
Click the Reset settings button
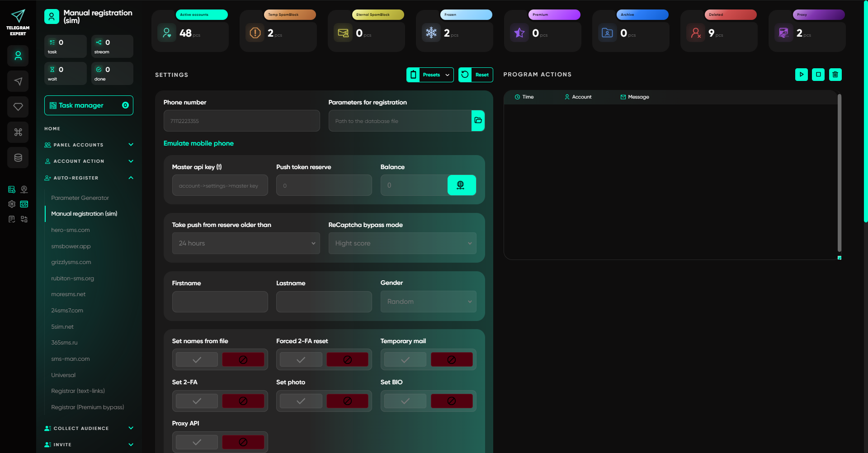pos(476,75)
